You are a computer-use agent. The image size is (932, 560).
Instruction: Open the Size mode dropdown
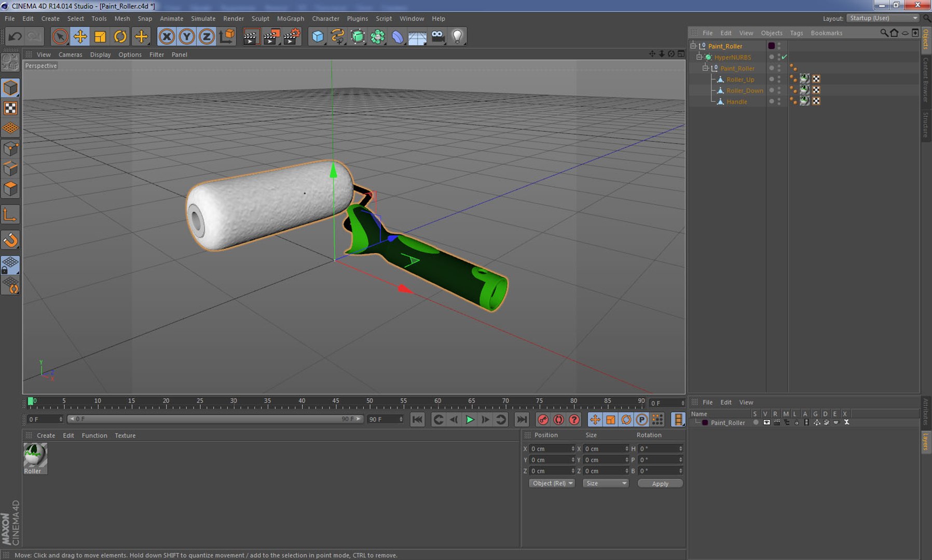point(606,483)
